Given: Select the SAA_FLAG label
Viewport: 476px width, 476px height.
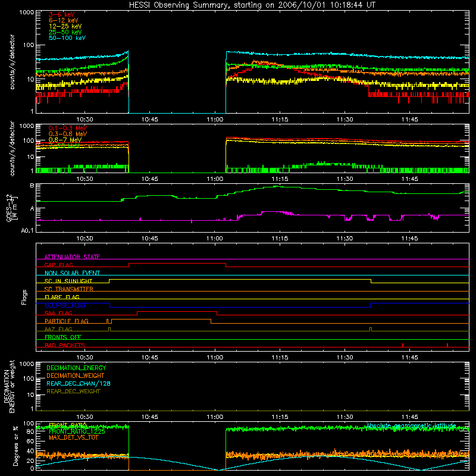Looking at the screenshot, I should [x=58, y=313].
